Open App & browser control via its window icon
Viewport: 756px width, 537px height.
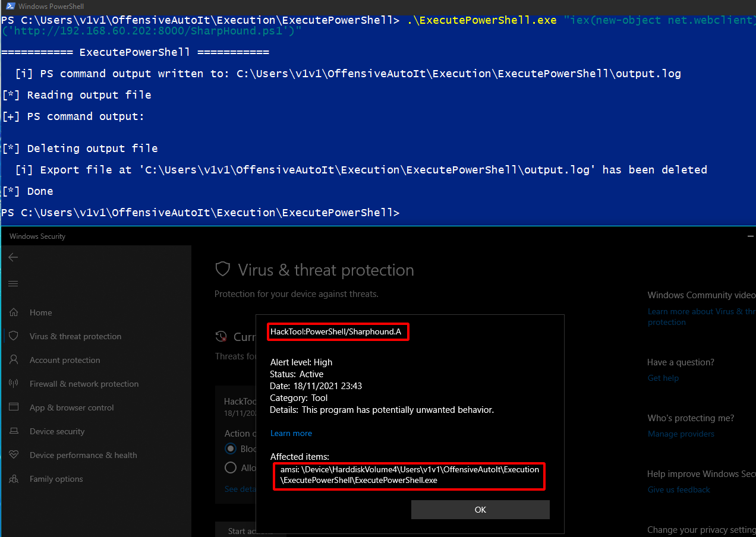[14, 408]
